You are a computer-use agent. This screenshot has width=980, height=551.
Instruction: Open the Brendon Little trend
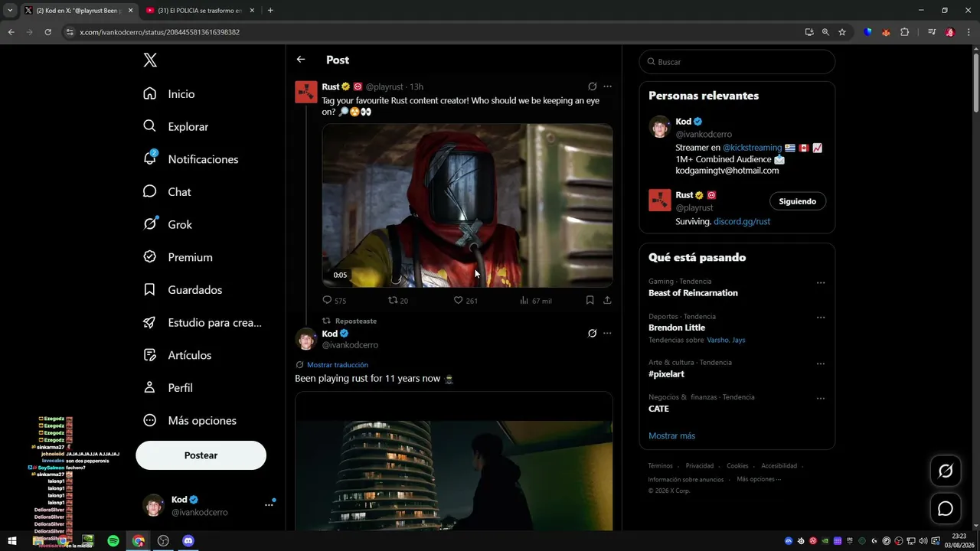point(677,328)
